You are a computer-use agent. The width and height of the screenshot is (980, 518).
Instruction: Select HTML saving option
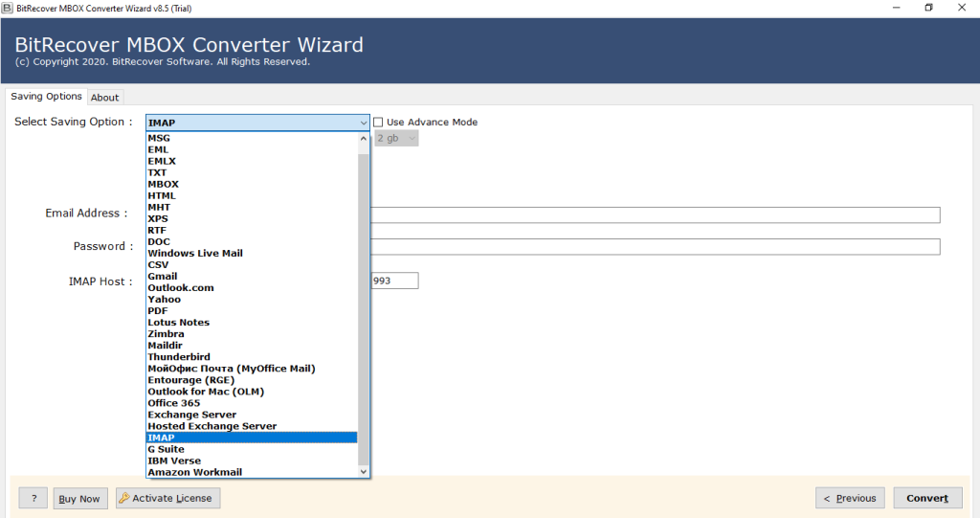(252, 196)
